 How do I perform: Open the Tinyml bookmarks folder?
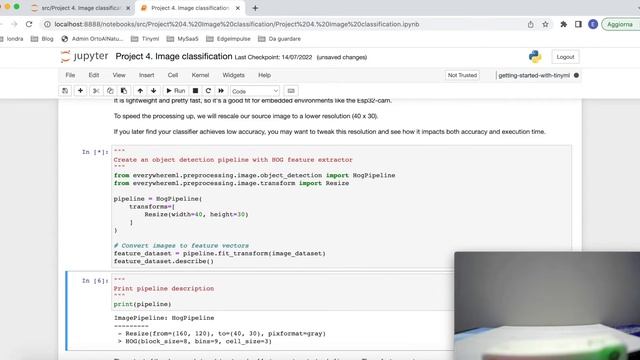(145, 39)
